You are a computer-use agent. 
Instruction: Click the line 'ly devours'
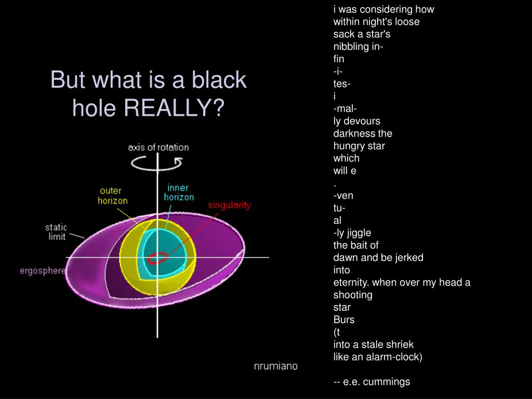click(x=357, y=121)
